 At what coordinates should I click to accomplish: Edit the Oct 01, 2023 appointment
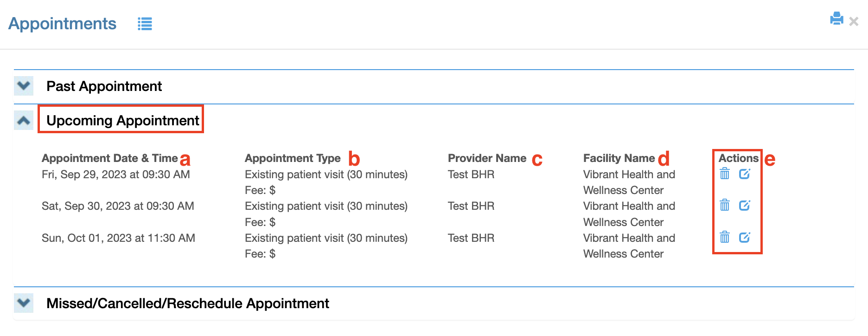tap(745, 237)
